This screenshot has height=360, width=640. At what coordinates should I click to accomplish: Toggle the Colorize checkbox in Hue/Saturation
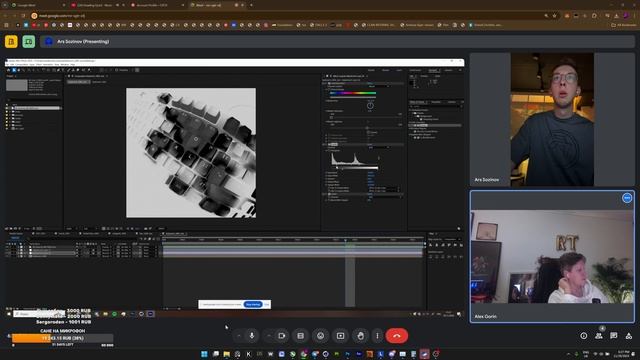pos(368,132)
